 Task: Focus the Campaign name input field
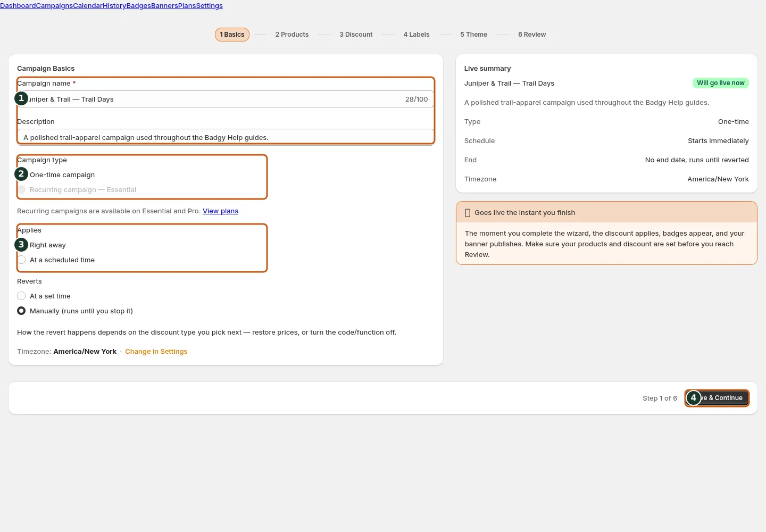(x=226, y=99)
